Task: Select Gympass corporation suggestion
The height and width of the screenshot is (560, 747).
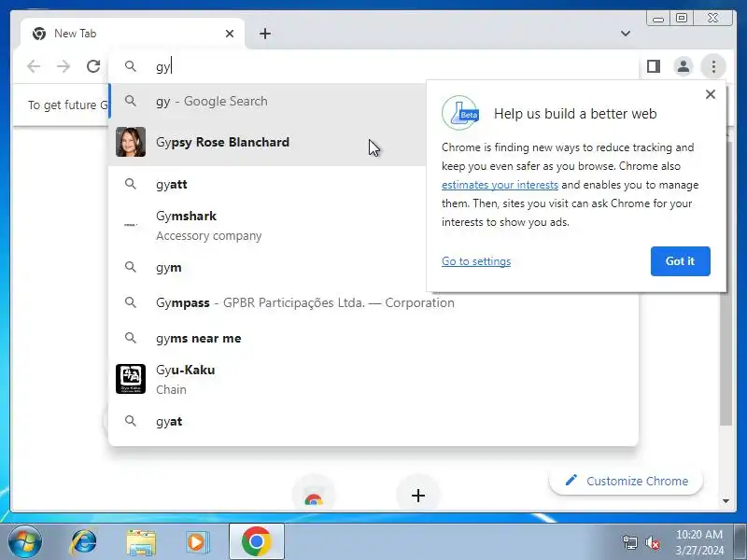Action: click(373, 302)
